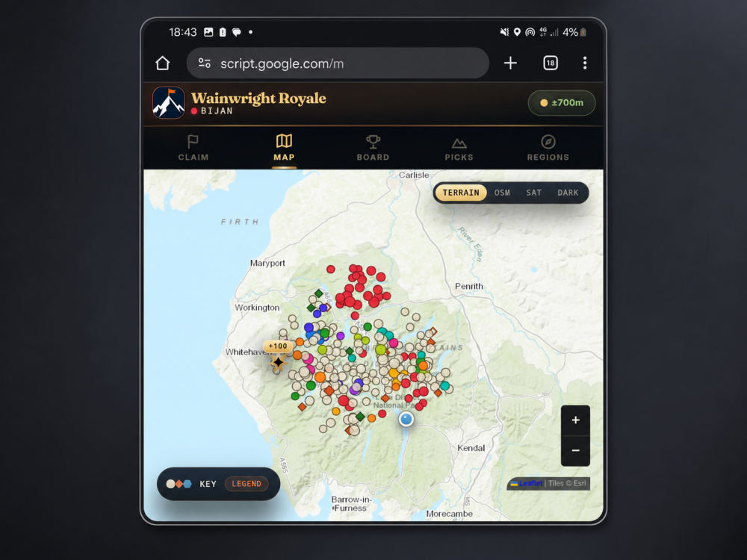Tap the script.google.com address bar

coord(338,63)
